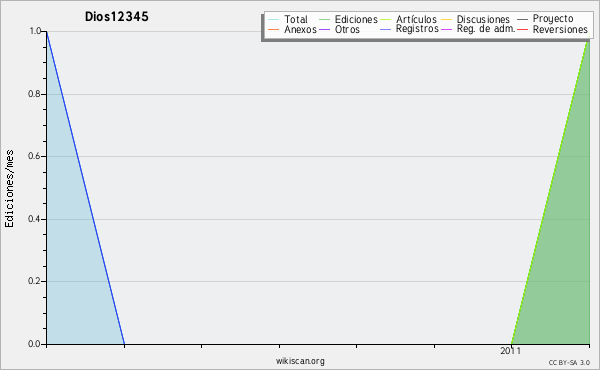This screenshot has height=370, width=600.
Task: Click the 0.0 y-axis value
Action: point(34,344)
